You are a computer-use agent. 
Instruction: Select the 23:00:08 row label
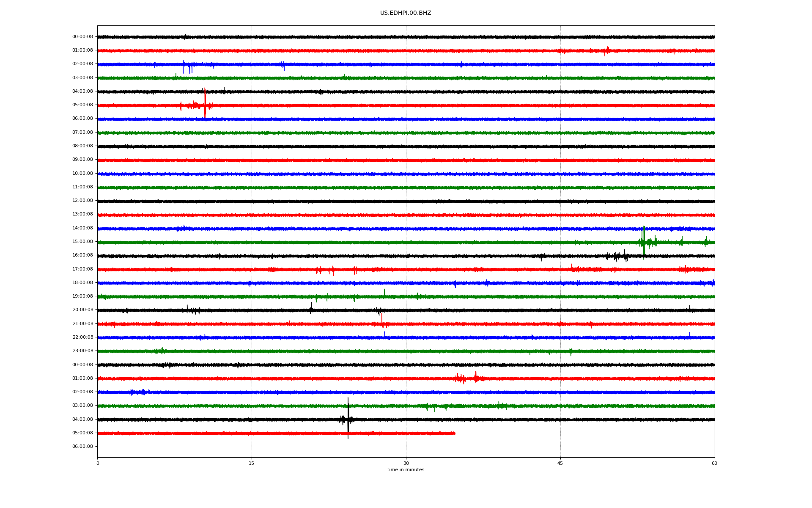[82, 351]
